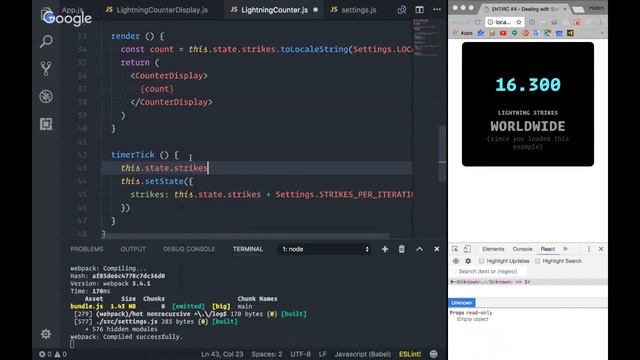The height and width of the screenshot is (360, 640).
Task: Change language mode 'Javascript (Babel)'
Action: click(x=362, y=354)
